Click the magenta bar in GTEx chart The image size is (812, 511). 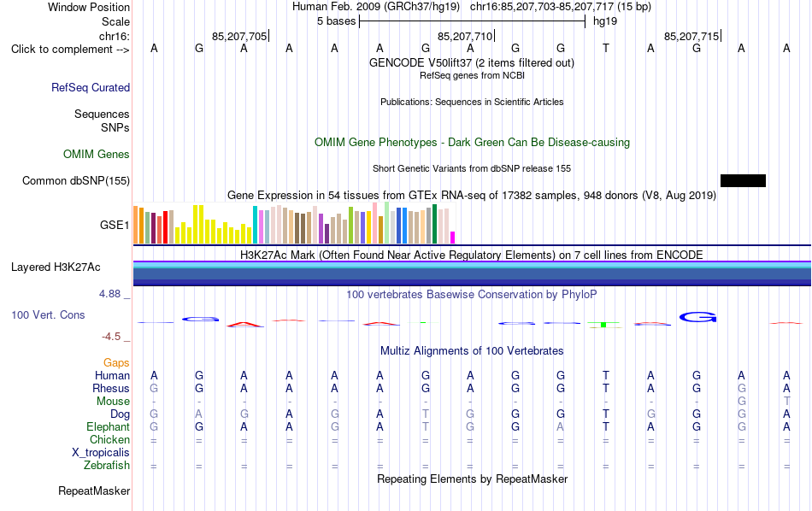point(453,238)
